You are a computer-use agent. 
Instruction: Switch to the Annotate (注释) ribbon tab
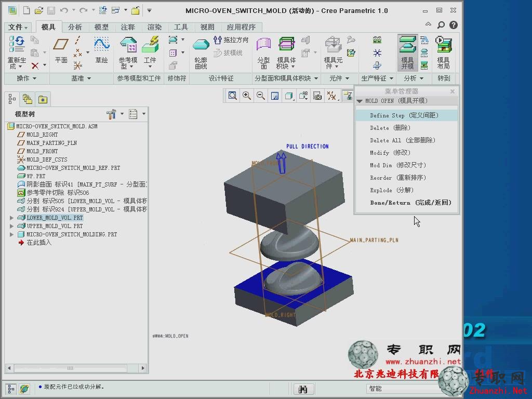pos(128,27)
